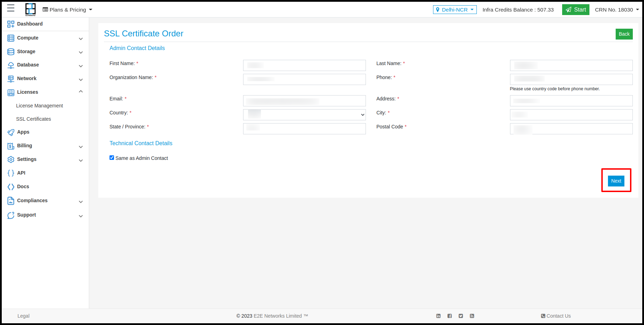Click the E2E Networks logo
Screen dimensions: 644x325
pyautogui.click(x=30, y=9)
